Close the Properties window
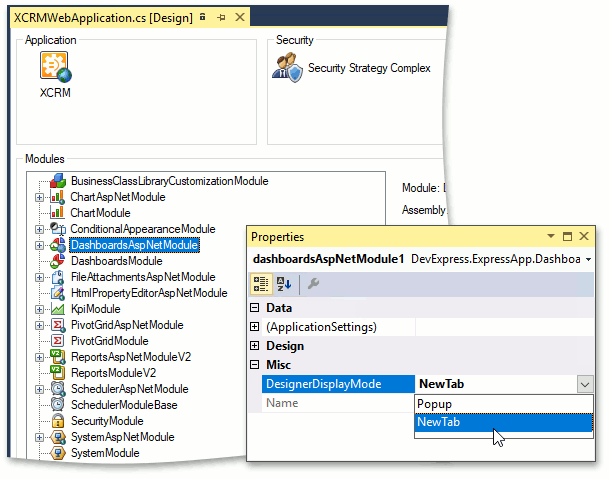Viewport: 609px width, 479px height. click(584, 236)
